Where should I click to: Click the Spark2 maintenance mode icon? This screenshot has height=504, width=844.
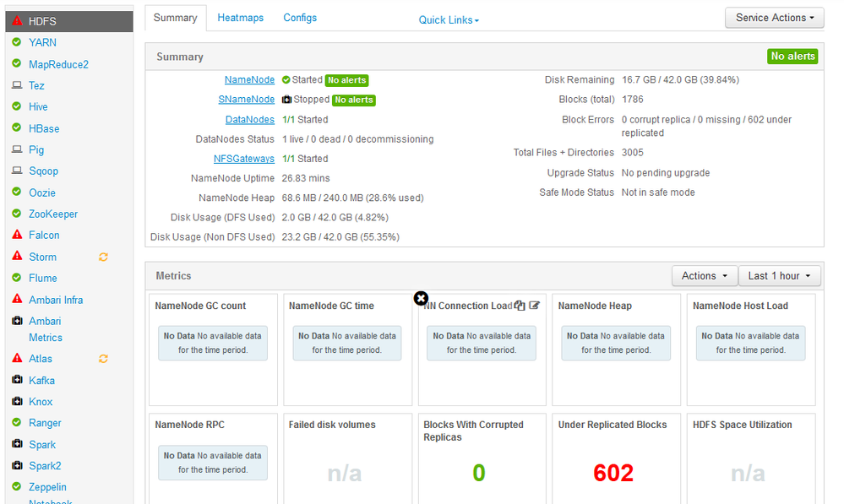(x=17, y=465)
